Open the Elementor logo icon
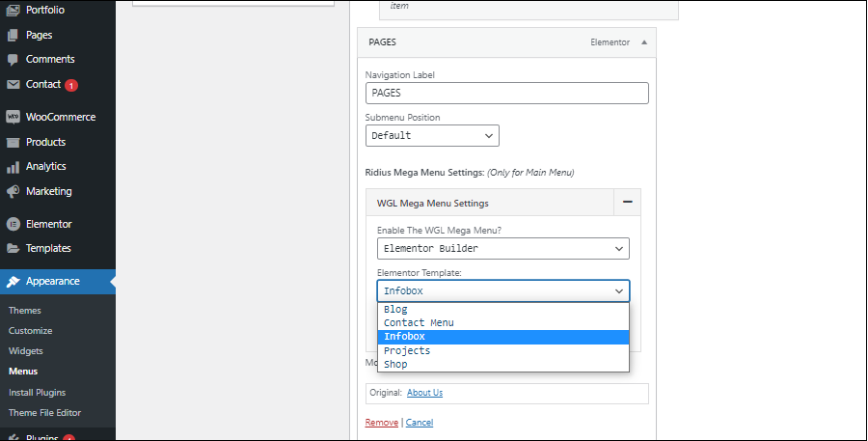Viewport: 868px width, 441px height. tap(13, 224)
